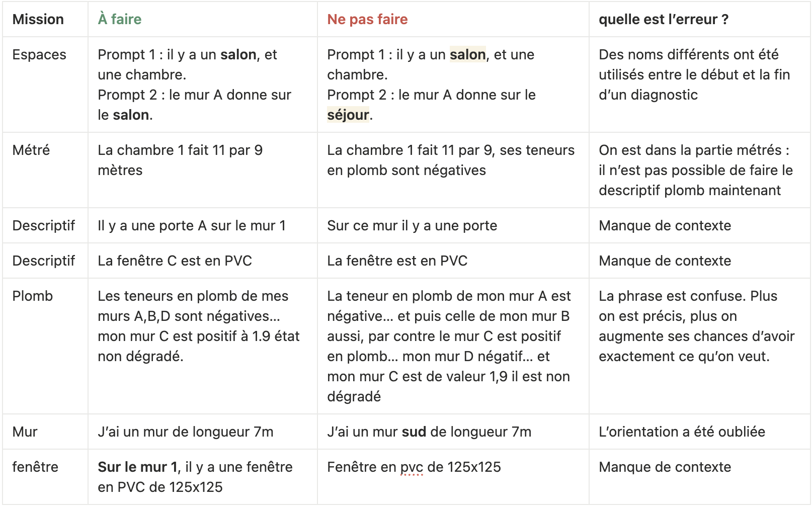The height and width of the screenshot is (509, 812).
Task: Click the bold "Sur le mur 1" text
Action: pyautogui.click(x=138, y=467)
